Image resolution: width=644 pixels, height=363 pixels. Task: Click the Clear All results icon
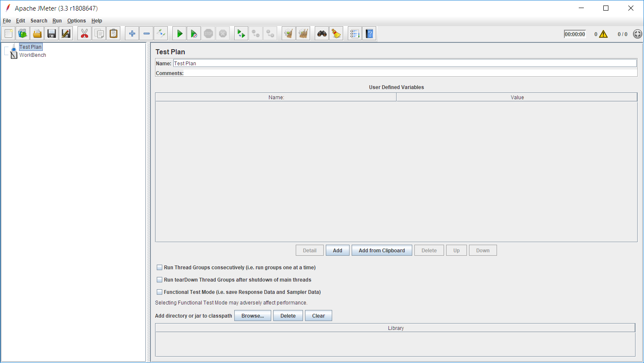(x=303, y=34)
